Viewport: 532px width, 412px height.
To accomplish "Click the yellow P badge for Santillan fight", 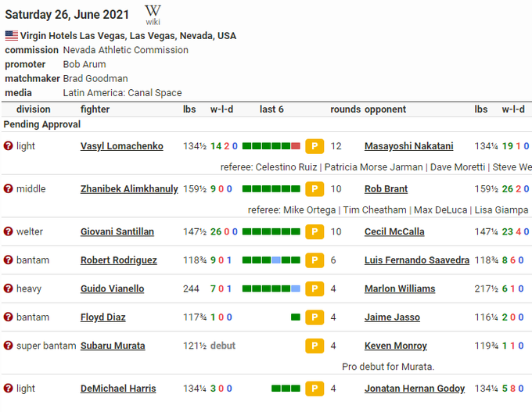I will coord(315,232).
